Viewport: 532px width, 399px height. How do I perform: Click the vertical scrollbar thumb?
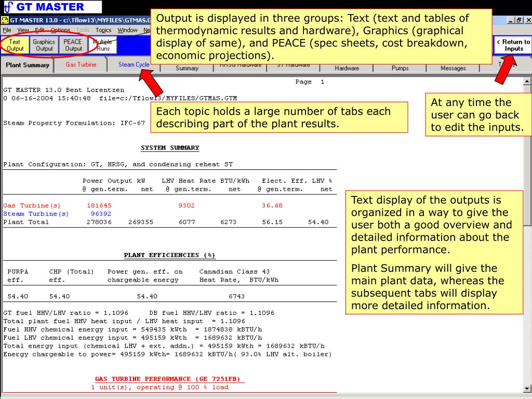(x=527, y=155)
